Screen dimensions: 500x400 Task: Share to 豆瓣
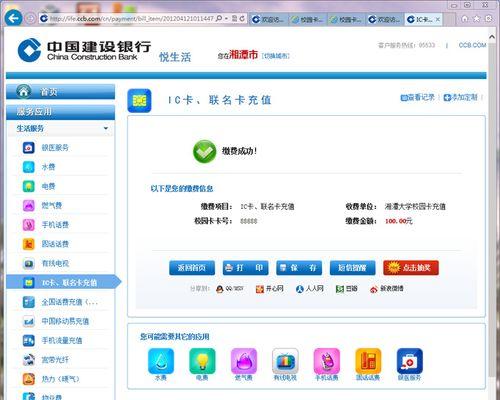coord(347,289)
